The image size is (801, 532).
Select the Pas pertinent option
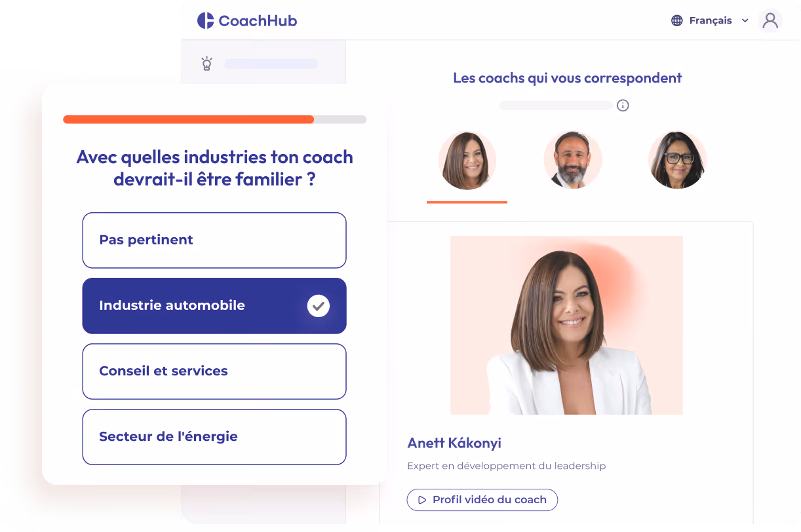point(214,240)
